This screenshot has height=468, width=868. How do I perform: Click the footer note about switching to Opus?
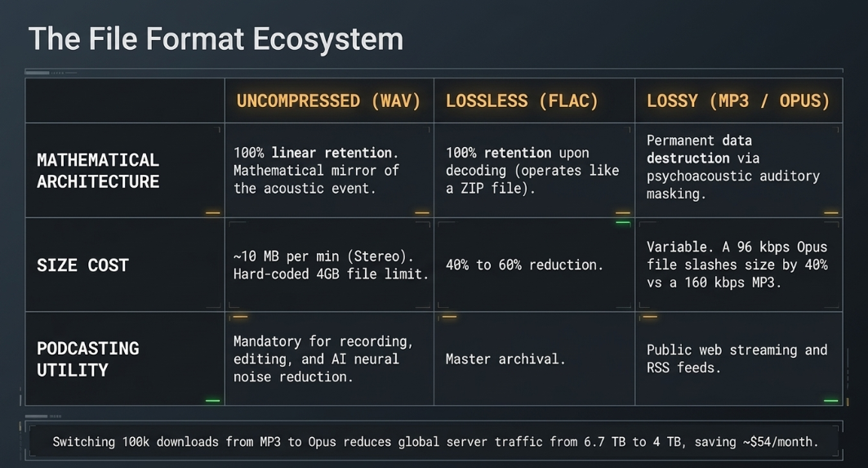[435, 441]
